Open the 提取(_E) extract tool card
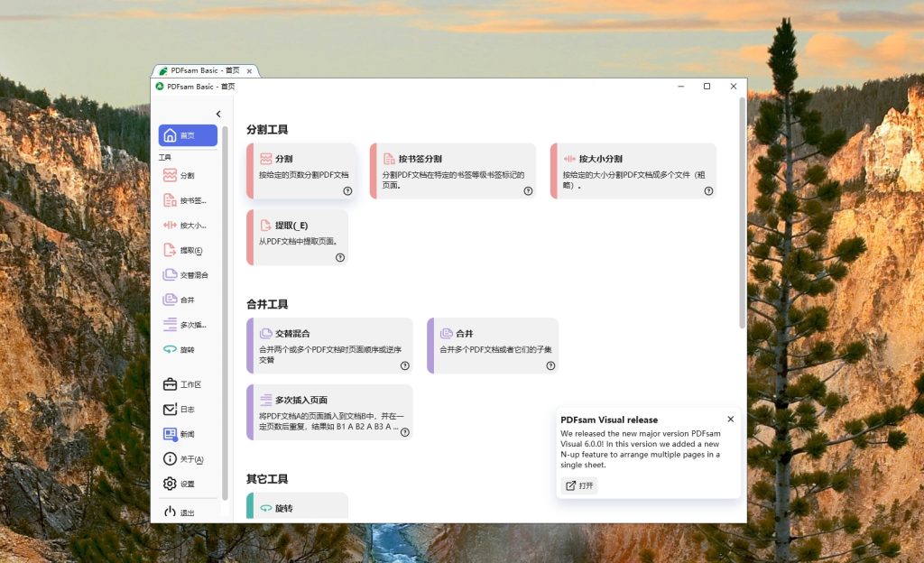Screen dimensions: 924x563 pyautogui.click(x=298, y=237)
